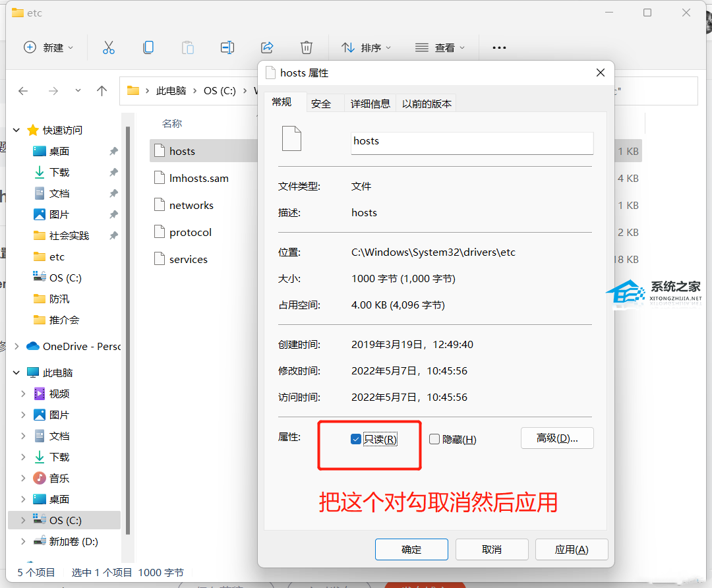Click the Back navigation arrow
The image size is (712, 588).
click(24, 91)
